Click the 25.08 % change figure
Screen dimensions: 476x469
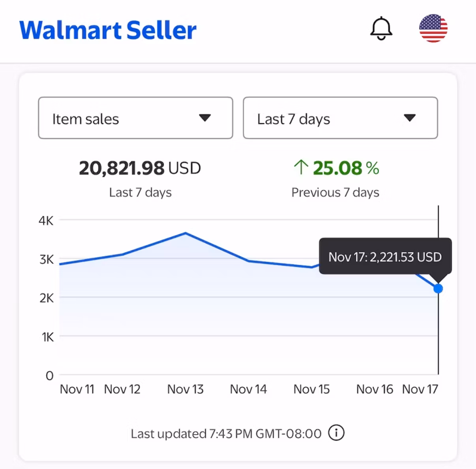[x=345, y=168]
